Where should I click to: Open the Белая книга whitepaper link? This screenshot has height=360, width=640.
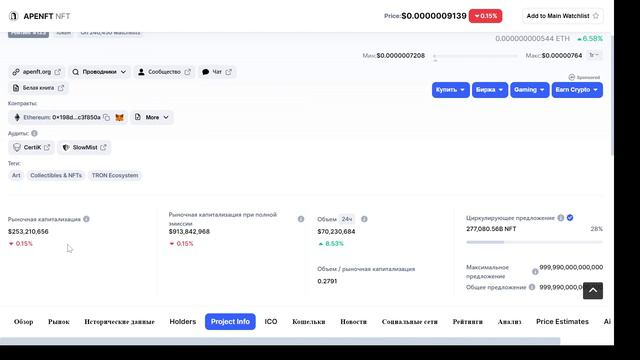pos(38,88)
